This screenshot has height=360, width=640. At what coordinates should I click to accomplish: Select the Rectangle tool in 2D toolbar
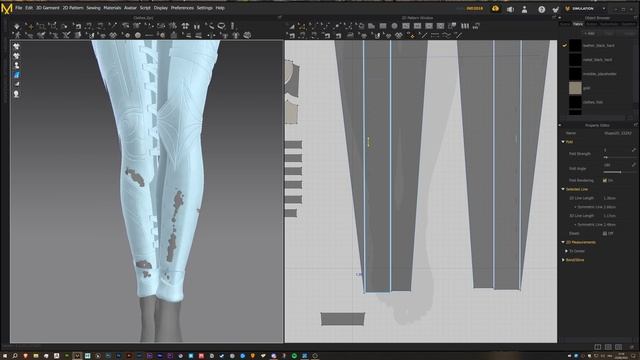[x=383, y=26]
